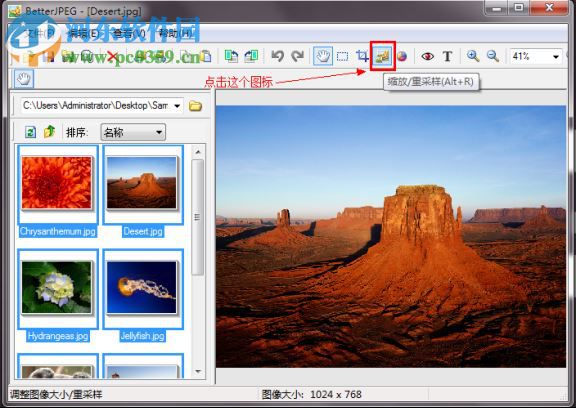This screenshot has width=576, height=408.
Task: Browse for folder with yellow folder icon
Action: [x=195, y=106]
